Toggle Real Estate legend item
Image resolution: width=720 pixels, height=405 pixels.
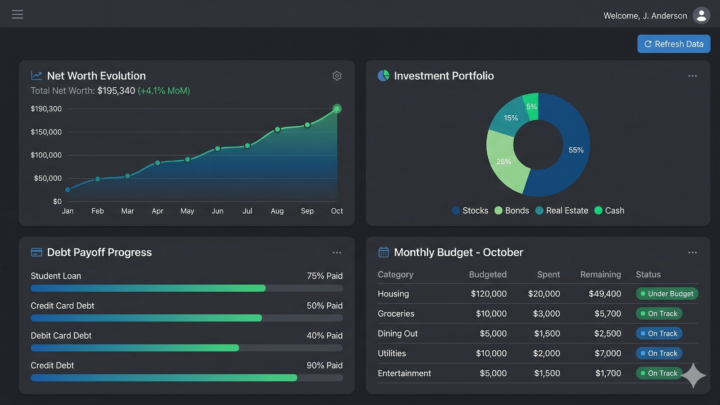coord(560,211)
